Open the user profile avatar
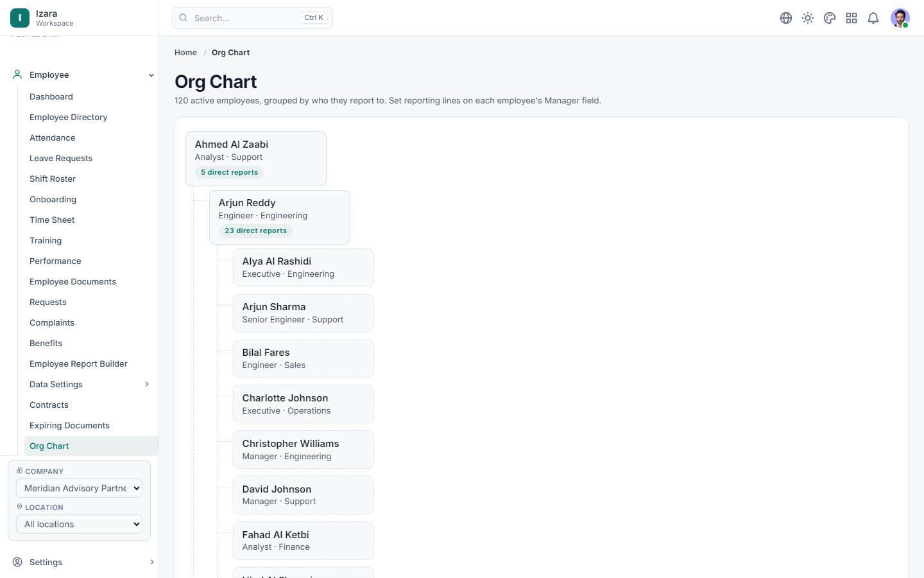The width and height of the screenshot is (924, 578). pyautogui.click(x=900, y=18)
